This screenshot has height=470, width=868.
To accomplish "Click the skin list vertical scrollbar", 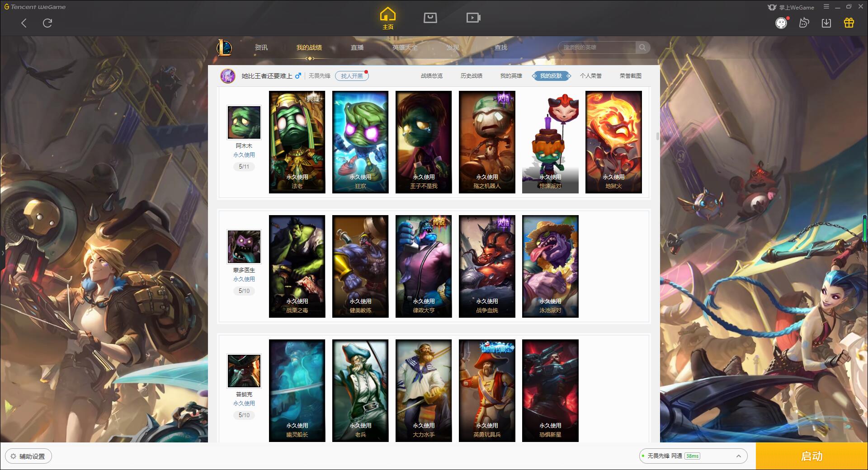I will (x=657, y=136).
